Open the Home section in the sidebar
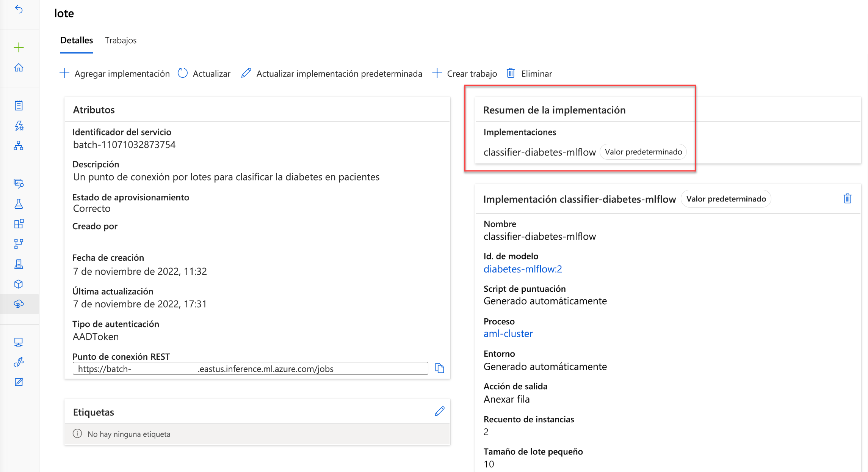Image resolution: width=868 pixels, height=472 pixels. (x=18, y=68)
